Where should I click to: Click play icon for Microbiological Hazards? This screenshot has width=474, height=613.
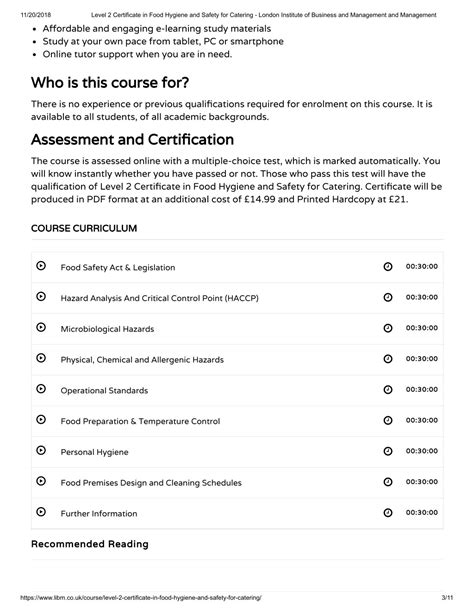(x=41, y=327)
